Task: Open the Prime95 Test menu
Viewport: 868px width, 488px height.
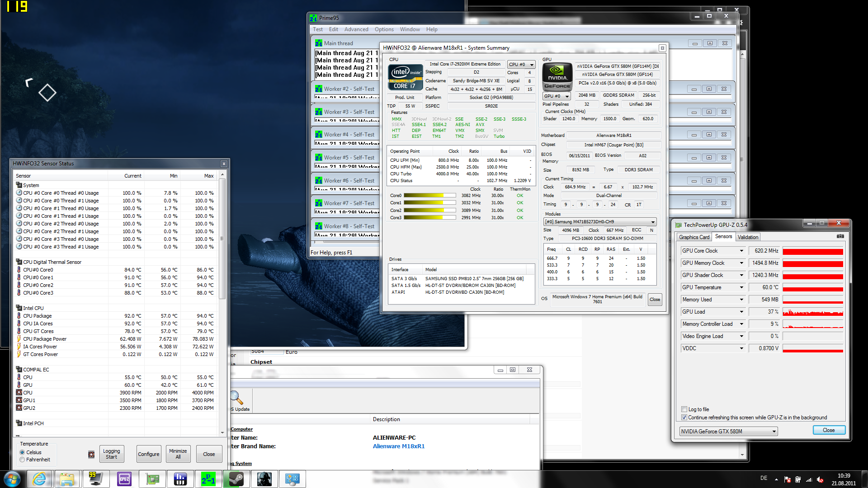Action: 318,29
